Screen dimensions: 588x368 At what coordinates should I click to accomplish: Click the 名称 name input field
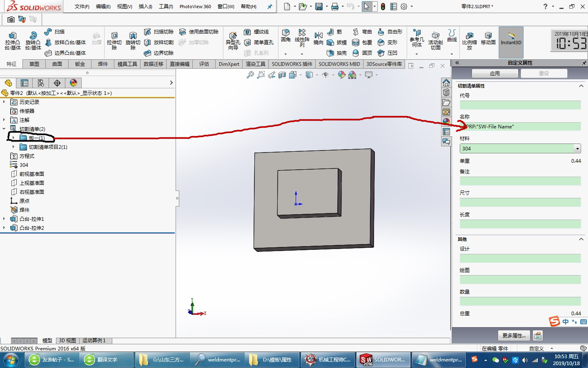(x=520, y=127)
